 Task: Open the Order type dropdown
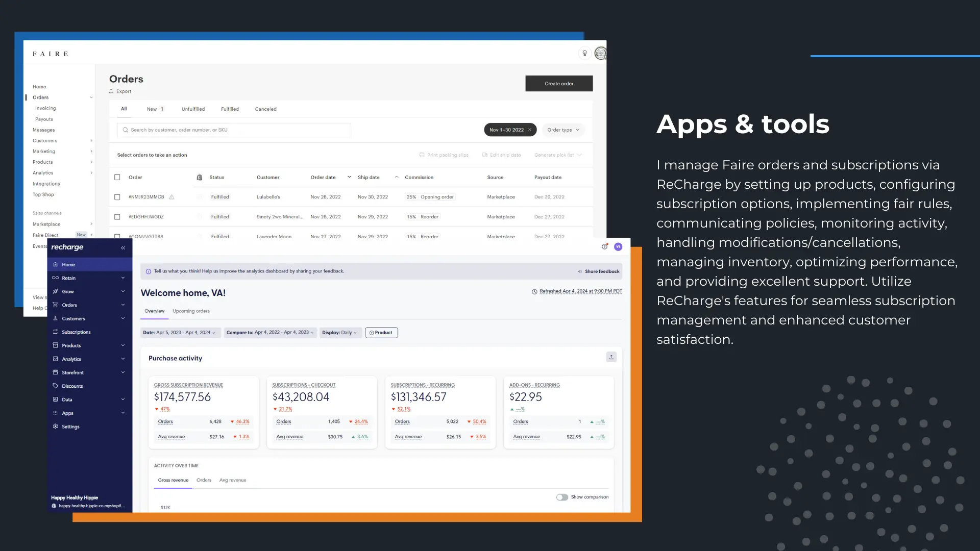[x=563, y=130]
